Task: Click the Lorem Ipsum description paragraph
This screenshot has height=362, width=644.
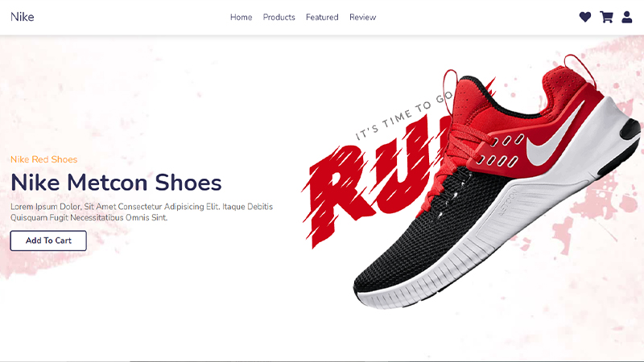Action: pyautogui.click(x=142, y=212)
